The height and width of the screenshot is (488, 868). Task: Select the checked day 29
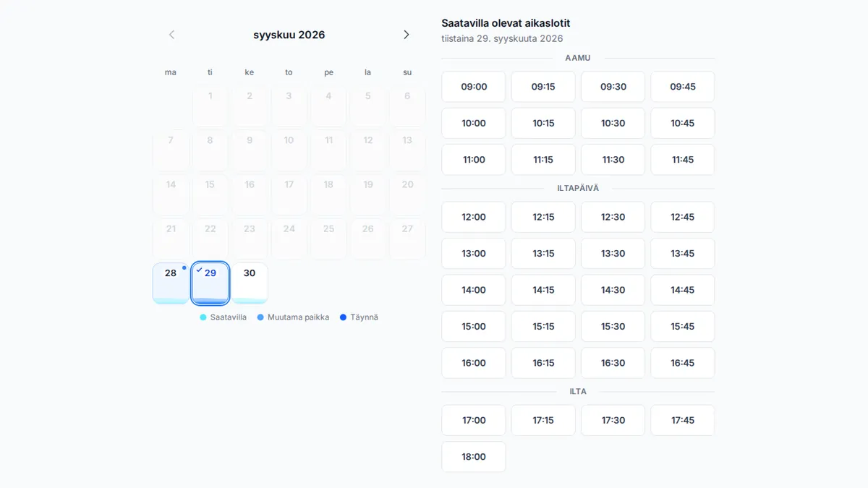tap(210, 283)
